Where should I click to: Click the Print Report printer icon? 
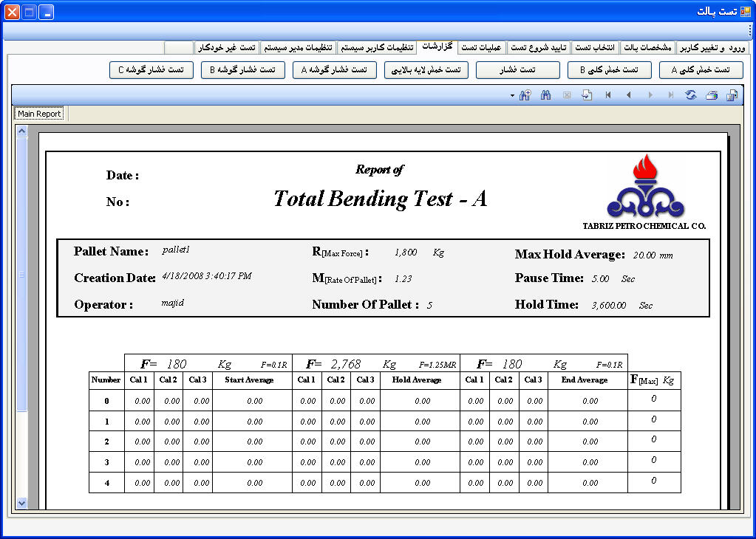[711, 95]
